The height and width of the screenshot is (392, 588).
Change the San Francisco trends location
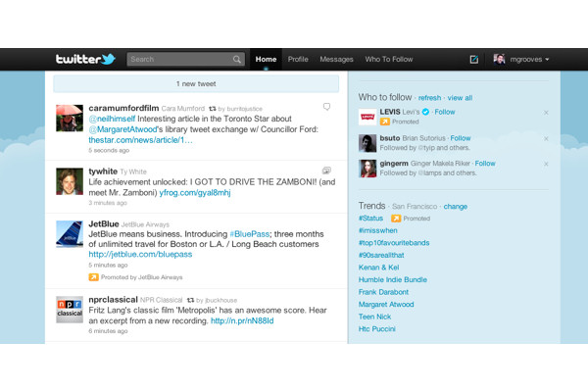tap(456, 207)
